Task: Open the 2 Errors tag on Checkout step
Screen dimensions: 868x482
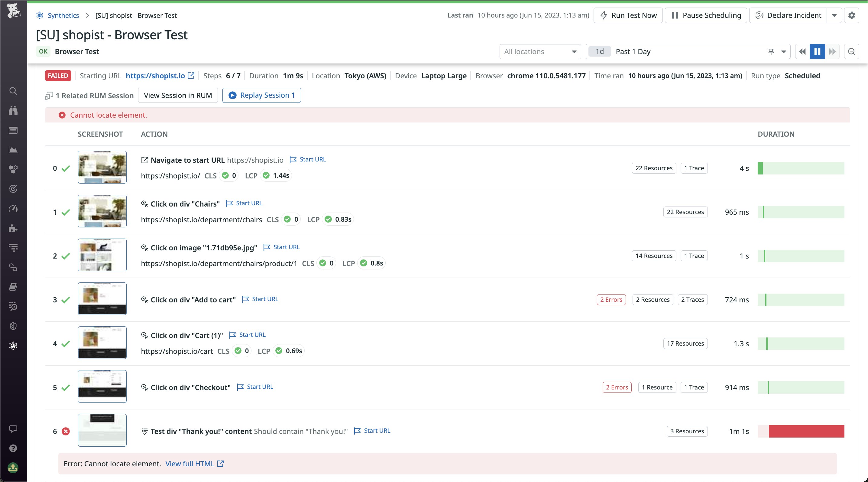Action: 617,387
